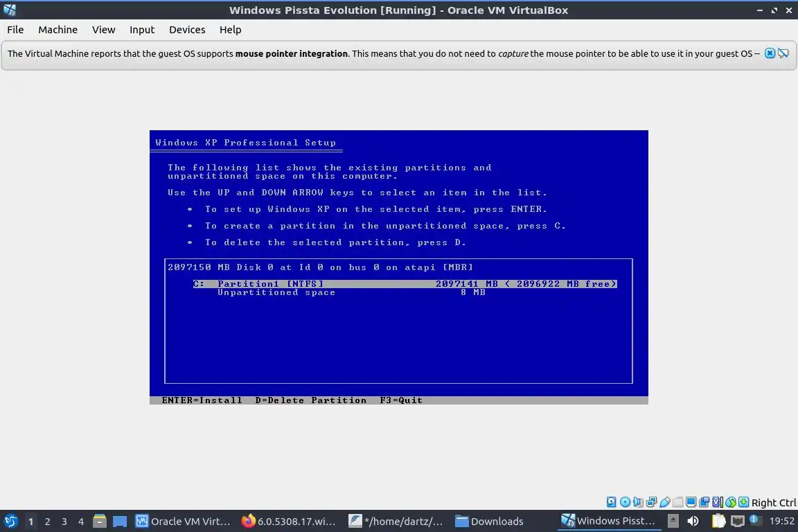Click the update notifier tray icon
Viewport: 798px width, 532px height.
(x=755, y=520)
